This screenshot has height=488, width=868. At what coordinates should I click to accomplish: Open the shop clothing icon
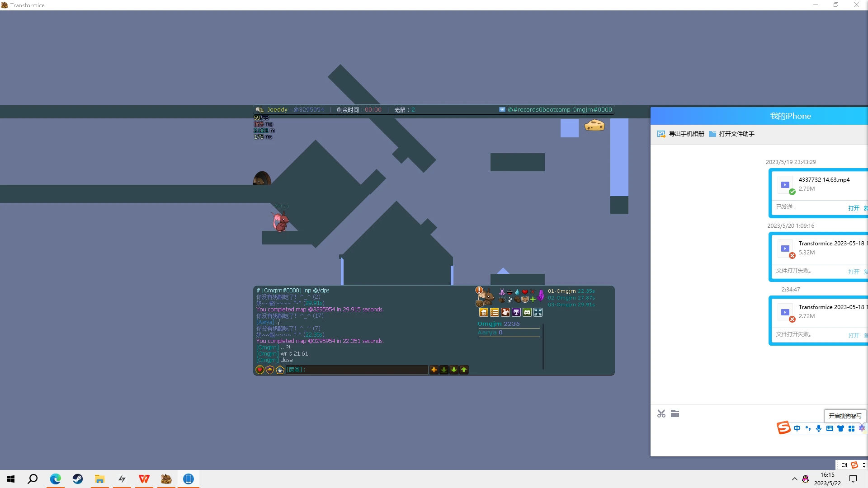tap(505, 312)
